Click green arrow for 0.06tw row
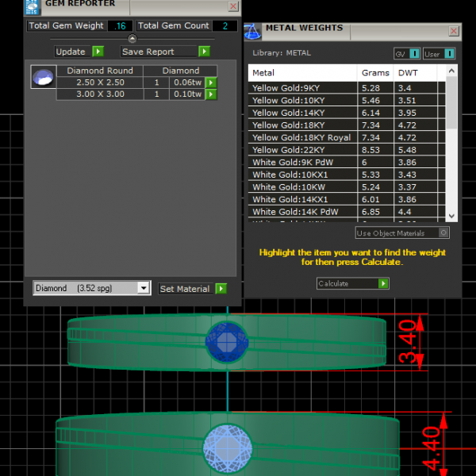The image size is (476, 476). pyautogui.click(x=211, y=83)
